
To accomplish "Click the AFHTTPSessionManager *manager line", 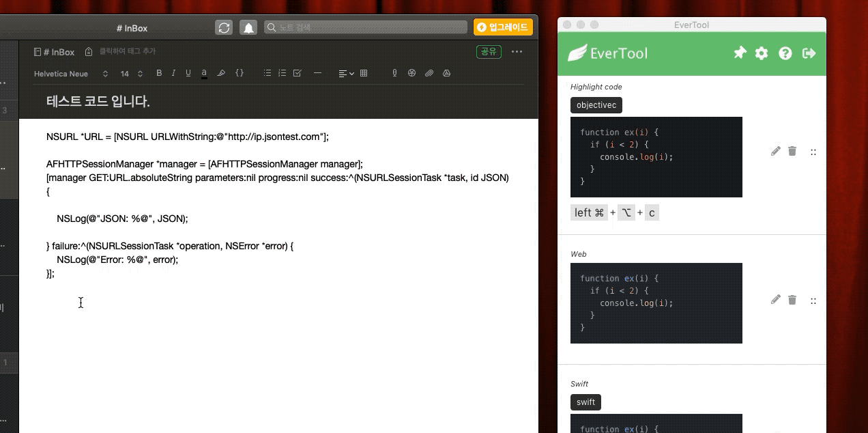I will point(205,164).
